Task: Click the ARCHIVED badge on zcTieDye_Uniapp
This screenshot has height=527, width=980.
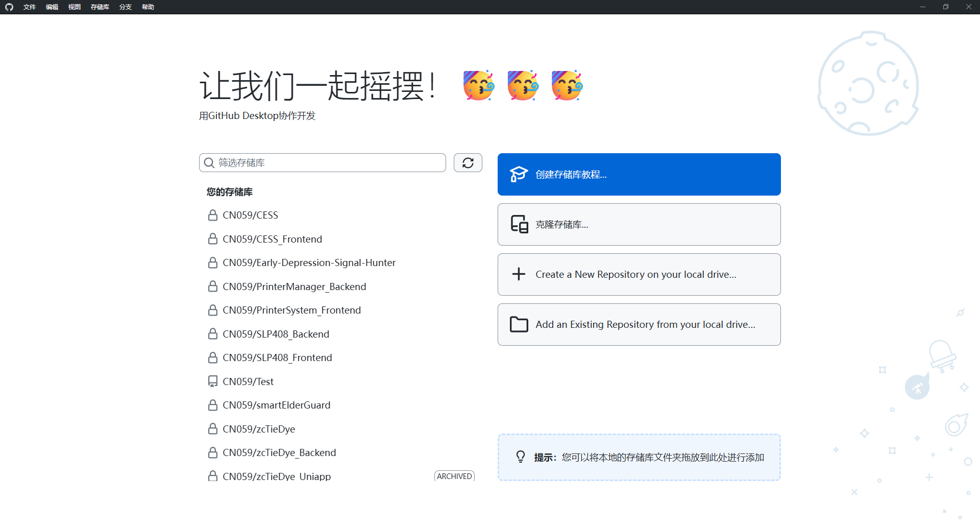Action: [454, 476]
